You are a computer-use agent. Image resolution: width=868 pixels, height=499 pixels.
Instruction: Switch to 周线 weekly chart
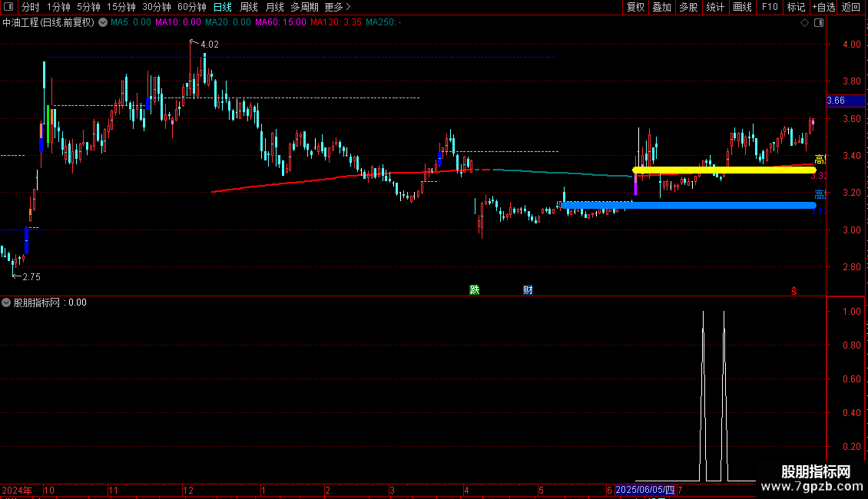point(249,7)
